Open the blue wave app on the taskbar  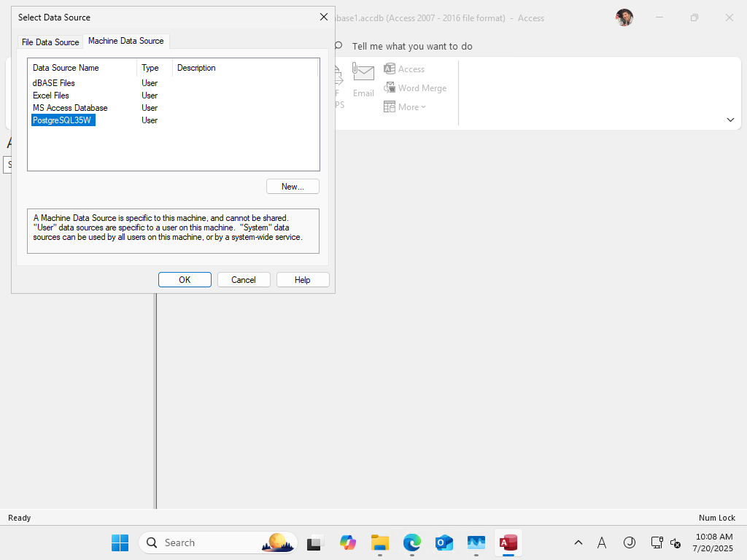476,542
